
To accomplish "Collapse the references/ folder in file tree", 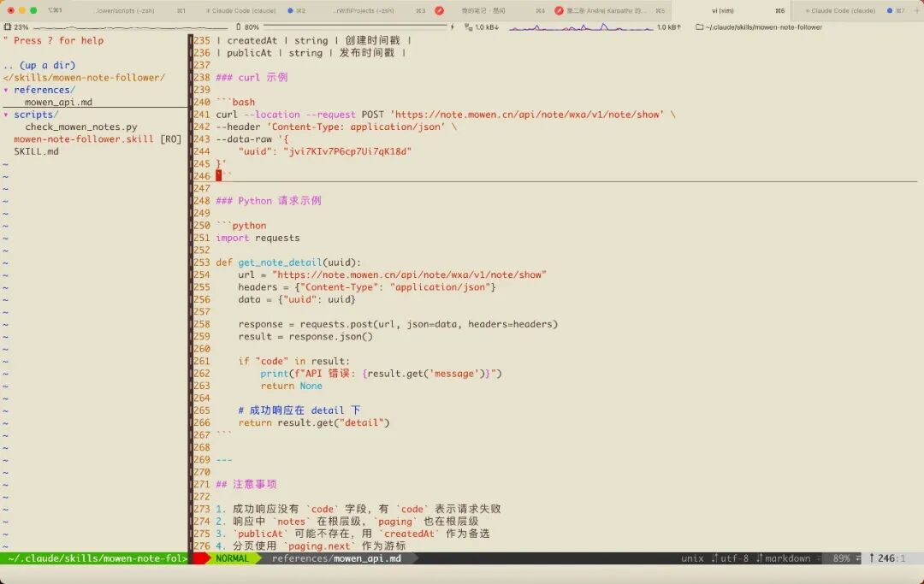I will pos(6,90).
